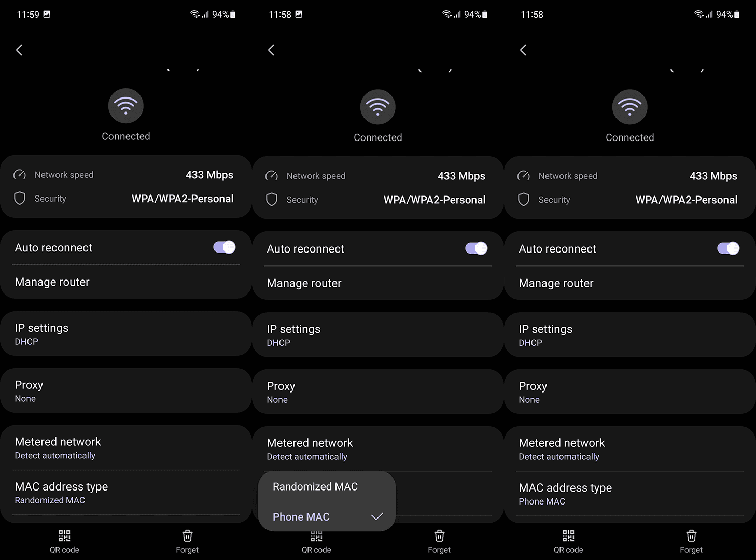Tap the Wi-Fi connected icon in right screen
Viewport: 756px width, 560px height.
point(630,107)
